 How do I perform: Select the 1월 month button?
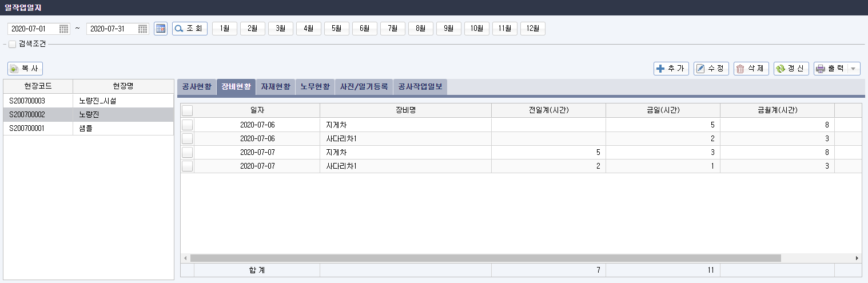click(x=225, y=29)
